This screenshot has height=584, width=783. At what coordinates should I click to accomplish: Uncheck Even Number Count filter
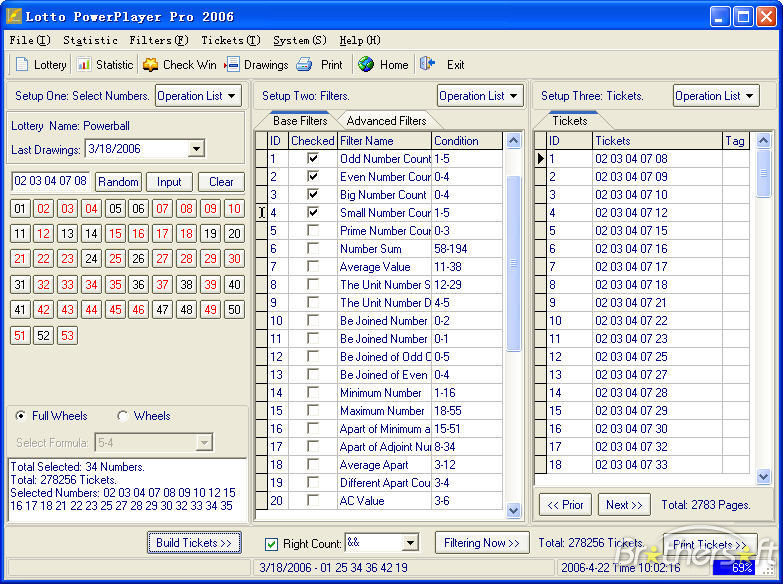click(x=313, y=177)
